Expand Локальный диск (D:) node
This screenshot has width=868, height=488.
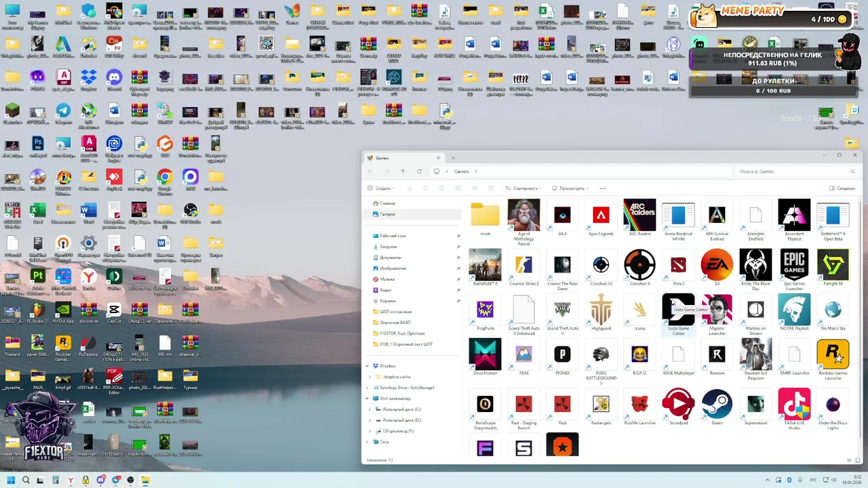pos(370,420)
